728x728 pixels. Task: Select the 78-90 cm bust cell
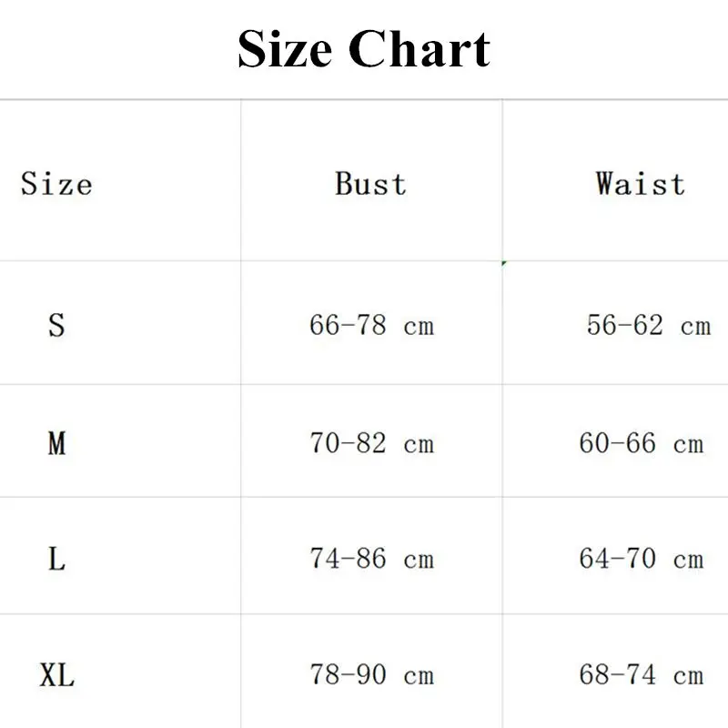(371, 671)
